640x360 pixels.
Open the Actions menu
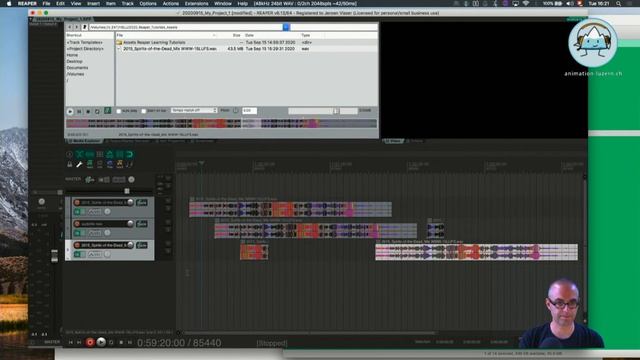[171, 3]
